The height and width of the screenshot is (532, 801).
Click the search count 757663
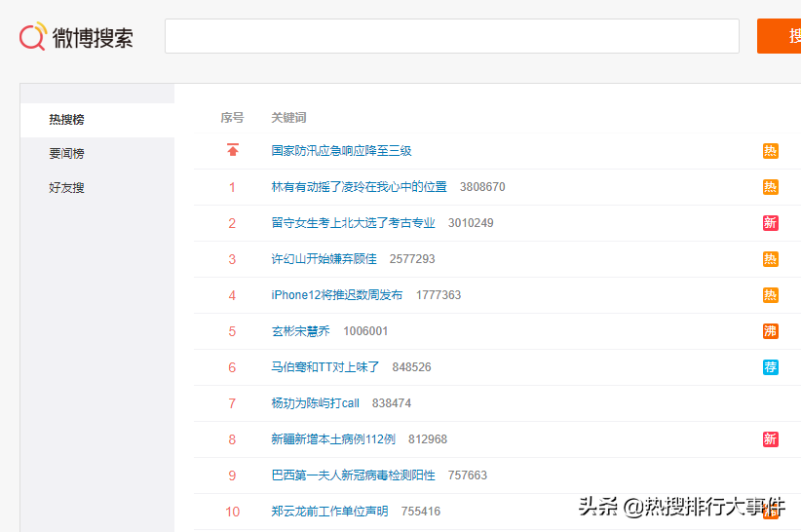(468, 475)
